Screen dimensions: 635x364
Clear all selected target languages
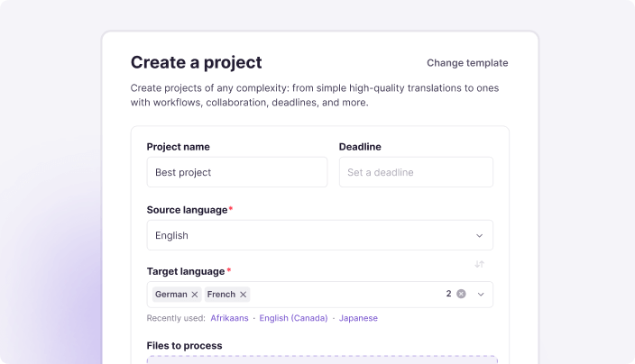[461, 294]
